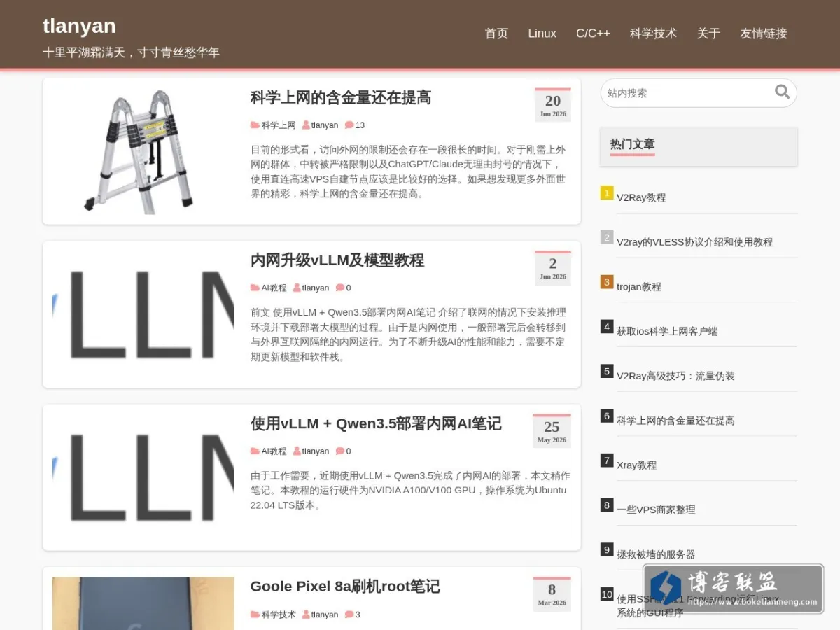Click the comment bubble icon showing 3
840x630 pixels.
click(349, 615)
